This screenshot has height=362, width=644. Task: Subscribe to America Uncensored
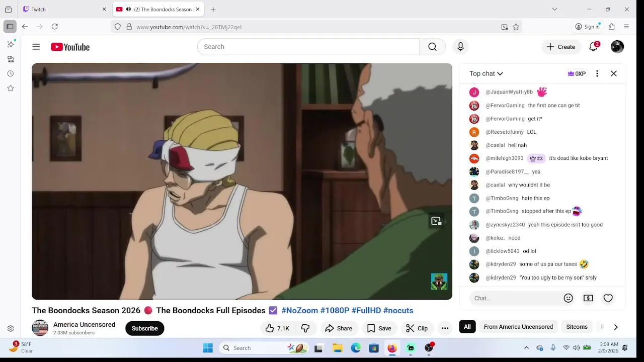145,328
